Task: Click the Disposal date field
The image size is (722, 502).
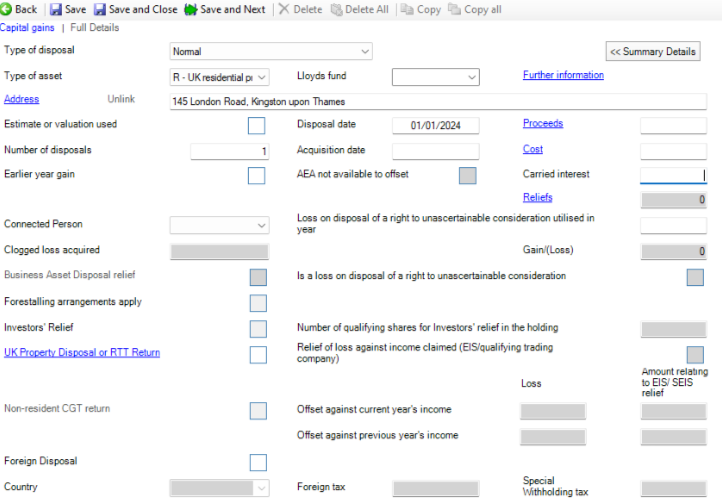Action: pos(436,125)
